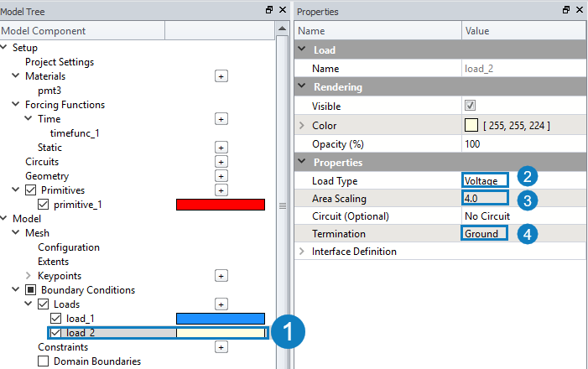Image resolution: width=588 pixels, height=369 pixels.
Task: Uncheck load_1 checkbox
Action: [x=56, y=319]
